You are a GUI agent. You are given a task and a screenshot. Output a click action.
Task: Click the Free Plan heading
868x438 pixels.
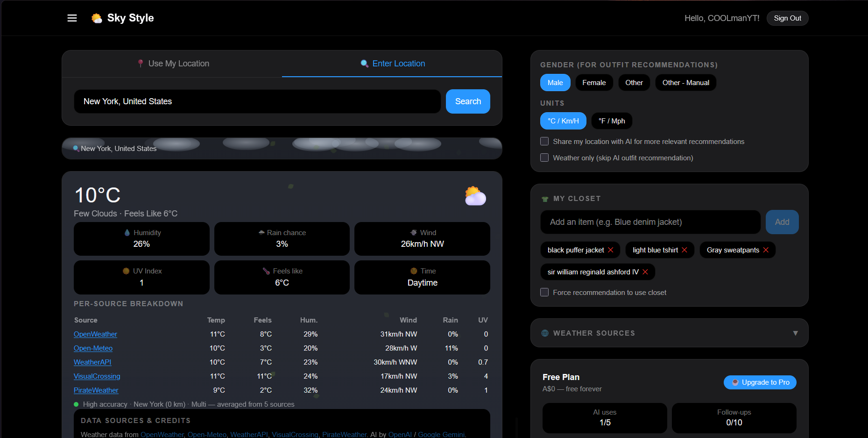click(x=561, y=377)
